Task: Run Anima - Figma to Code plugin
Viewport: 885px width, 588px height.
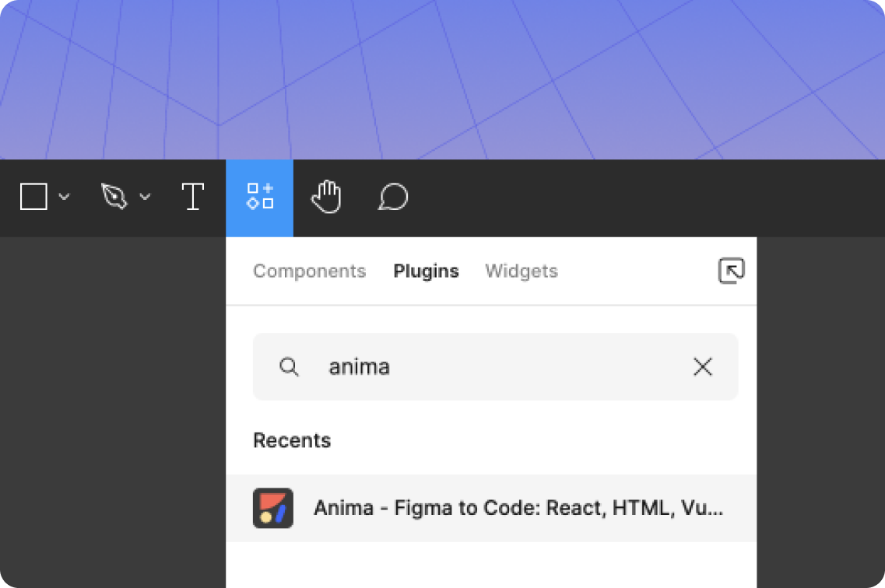Action: pyautogui.click(x=518, y=509)
